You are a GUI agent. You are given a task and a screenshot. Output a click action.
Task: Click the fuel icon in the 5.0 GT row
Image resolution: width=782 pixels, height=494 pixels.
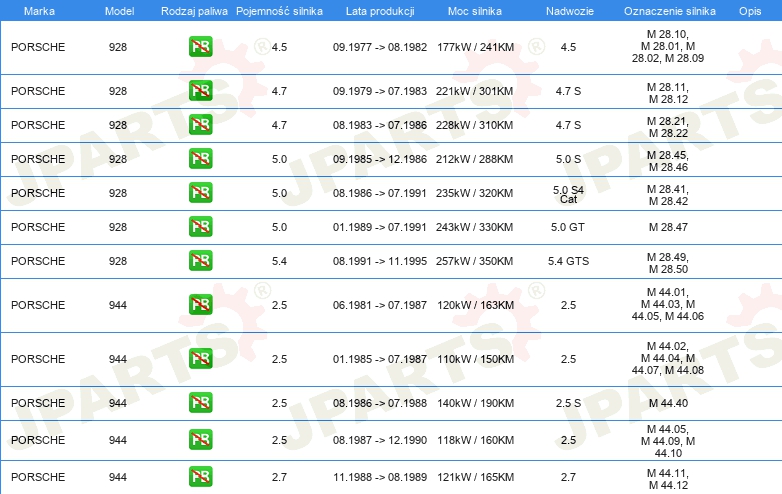pyautogui.click(x=200, y=226)
